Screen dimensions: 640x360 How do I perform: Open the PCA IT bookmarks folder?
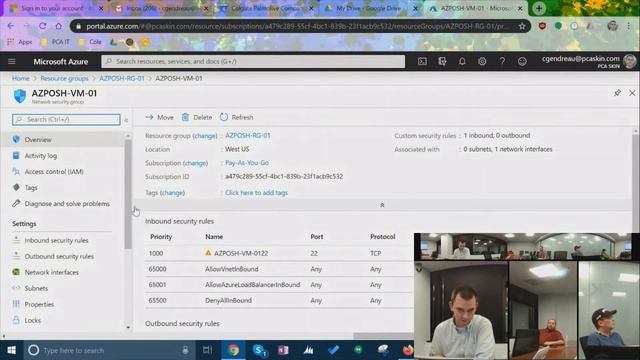(55, 42)
